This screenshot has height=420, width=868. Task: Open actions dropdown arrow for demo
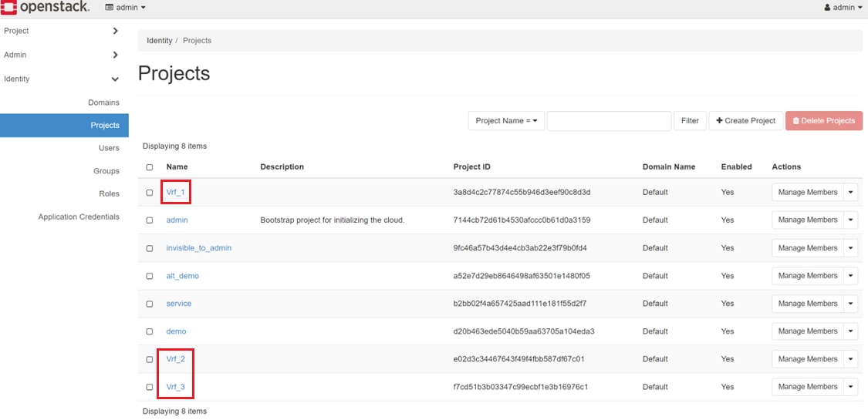click(x=851, y=331)
